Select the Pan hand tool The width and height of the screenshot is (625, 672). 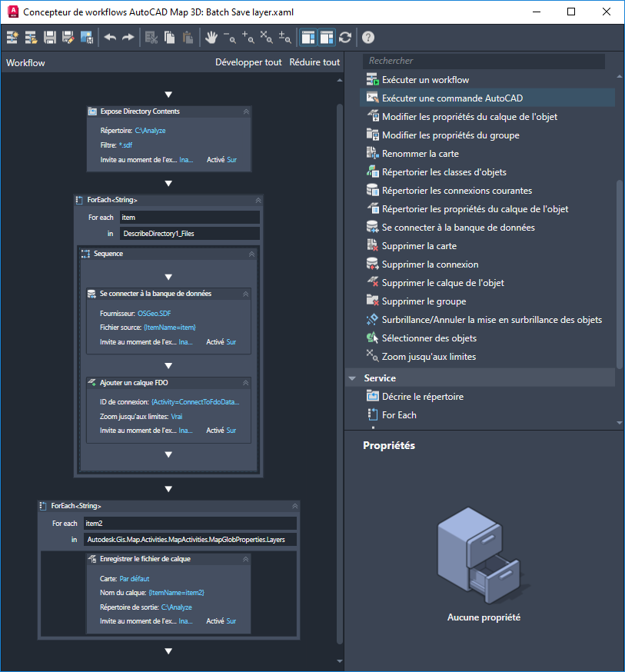(211, 38)
